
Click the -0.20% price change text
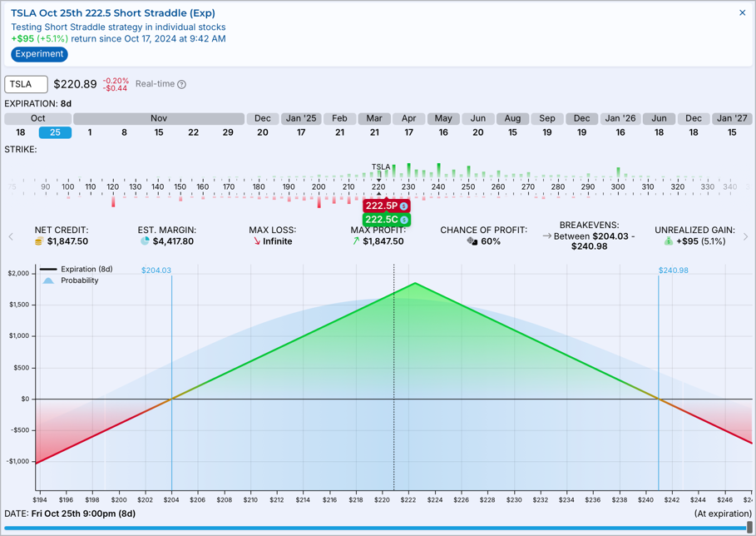[116, 81]
